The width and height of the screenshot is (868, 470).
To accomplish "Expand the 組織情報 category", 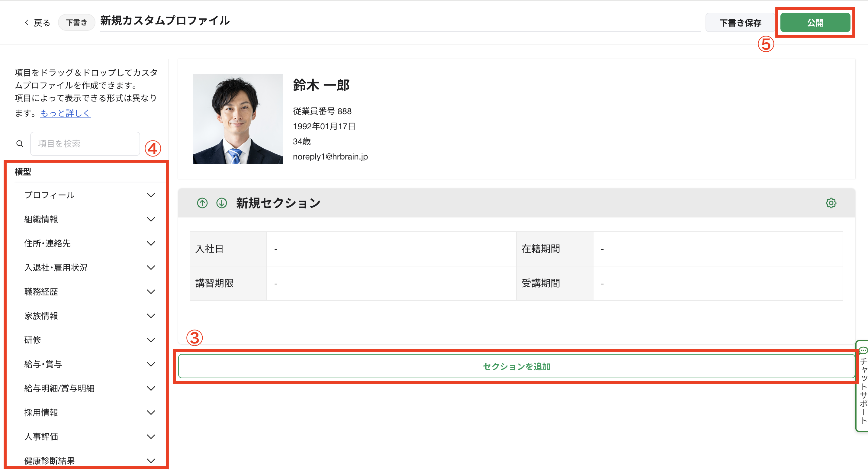I will (x=90, y=219).
